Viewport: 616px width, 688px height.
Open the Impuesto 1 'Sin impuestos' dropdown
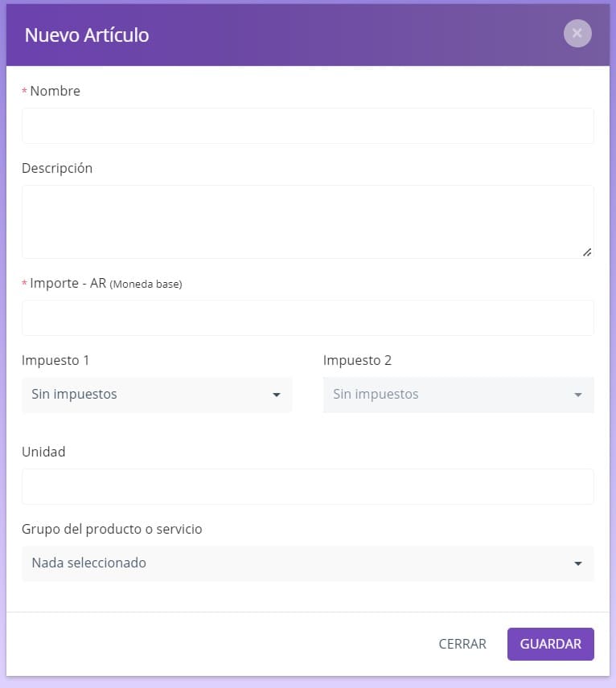[x=157, y=395]
